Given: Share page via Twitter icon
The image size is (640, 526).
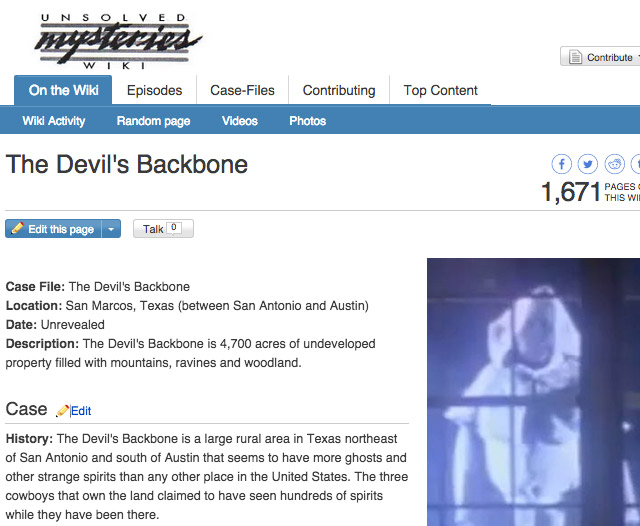Looking at the screenshot, I should tap(588, 164).
